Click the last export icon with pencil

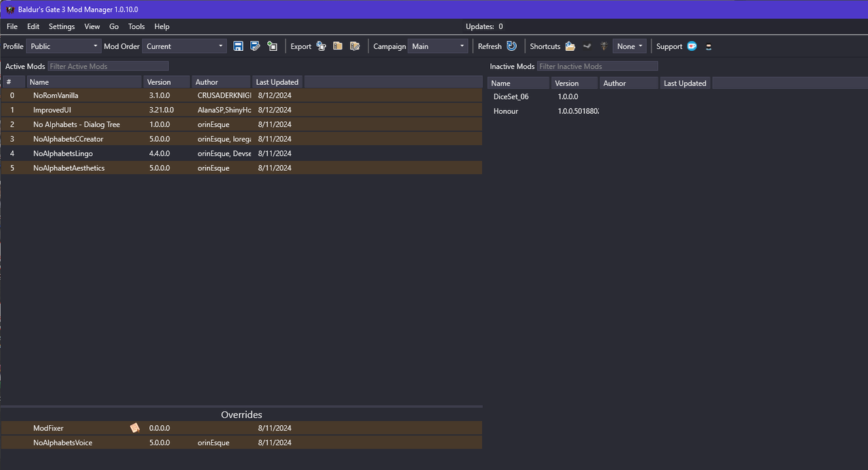355,46
